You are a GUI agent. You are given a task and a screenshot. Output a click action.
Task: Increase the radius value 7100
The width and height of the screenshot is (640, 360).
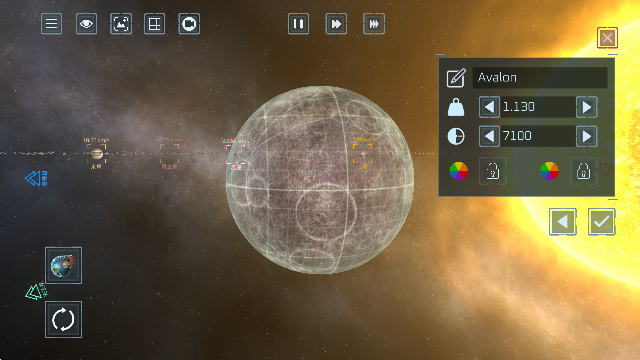click(x=587, y=136)
